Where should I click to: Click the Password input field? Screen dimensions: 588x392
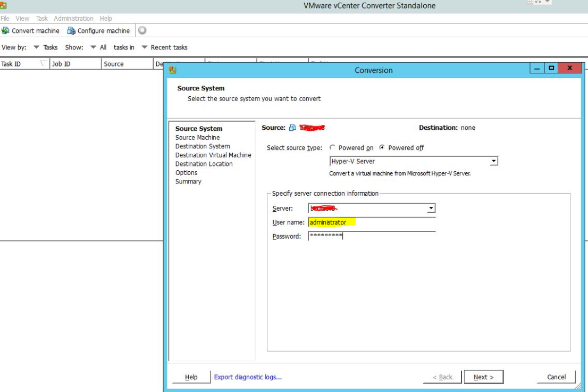click(372, 236)
